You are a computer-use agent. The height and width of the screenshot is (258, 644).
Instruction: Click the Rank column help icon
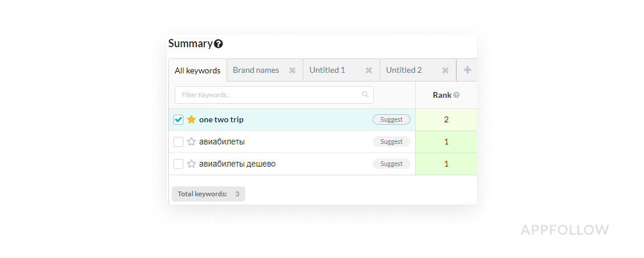click(x=457, y=95)
